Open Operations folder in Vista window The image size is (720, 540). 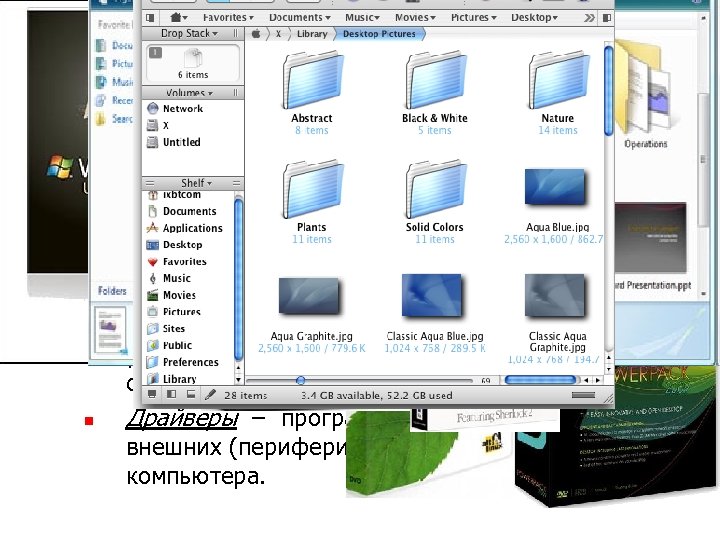click(645, 95)
